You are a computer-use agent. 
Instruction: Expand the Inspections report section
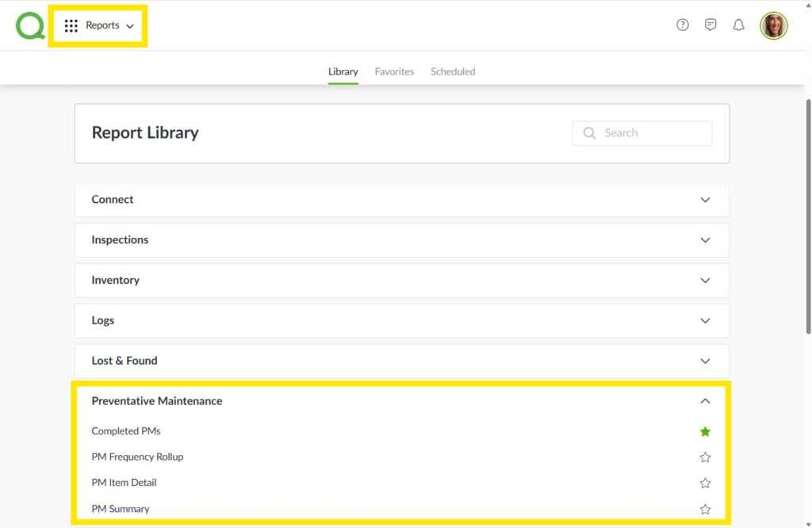[705, 239]
